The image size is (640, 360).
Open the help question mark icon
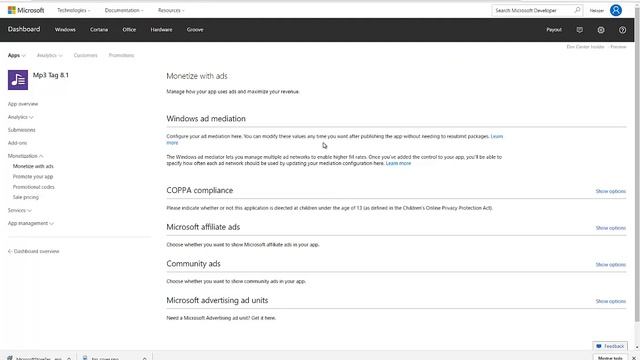pyautogui.click(x=622, y=30)
